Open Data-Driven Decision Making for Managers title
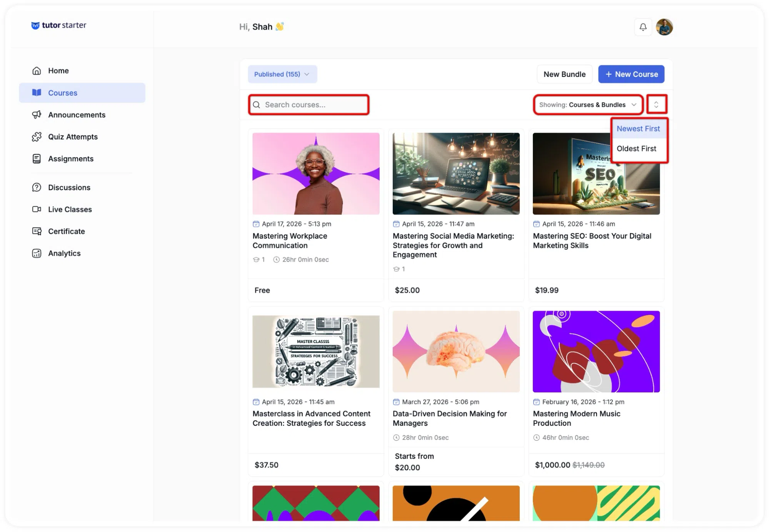Image resolution: width=769 pixels, height=532 pixels. pos(450,418)
